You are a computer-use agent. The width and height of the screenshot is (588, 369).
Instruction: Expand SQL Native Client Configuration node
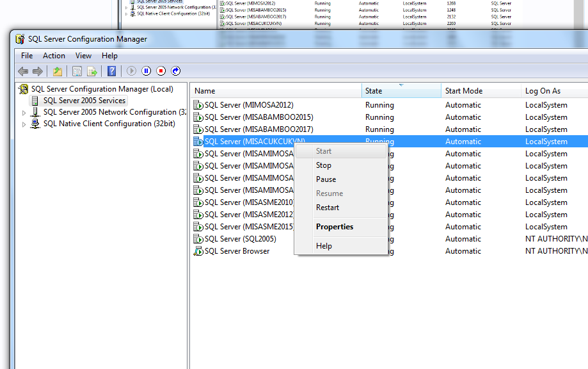(24, 124)
